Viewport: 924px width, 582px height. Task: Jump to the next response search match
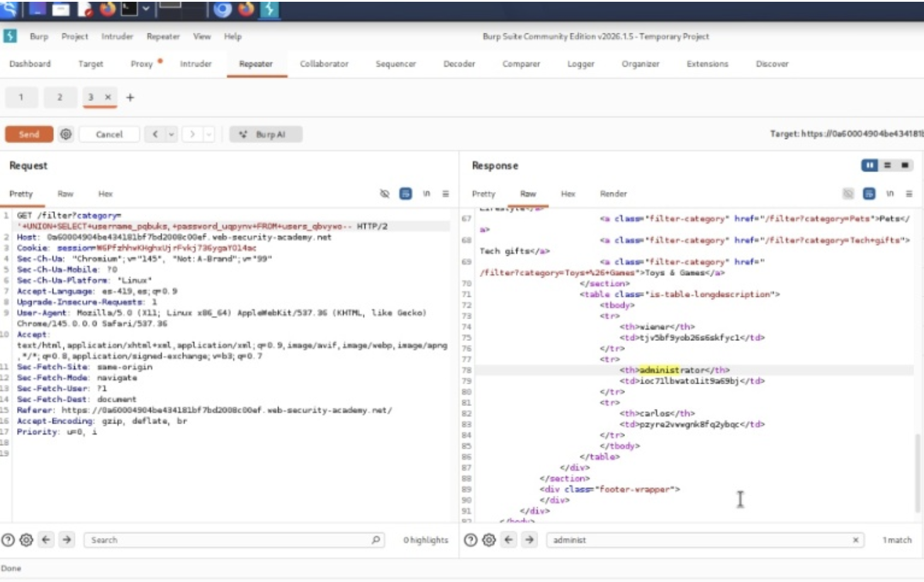529,540
